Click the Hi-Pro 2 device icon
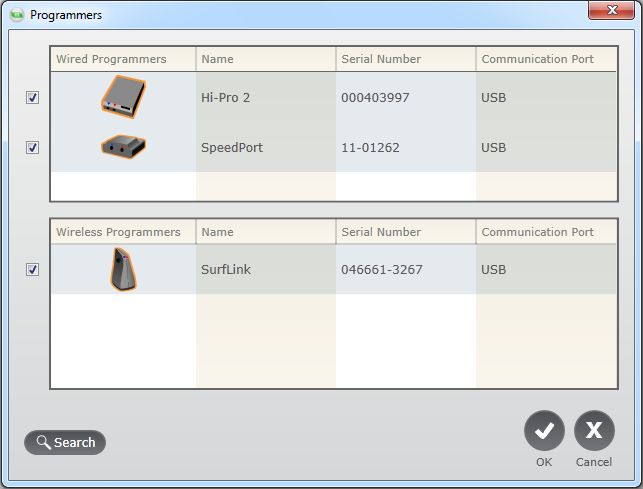This screenshot has width=643, height=489. 123,97
